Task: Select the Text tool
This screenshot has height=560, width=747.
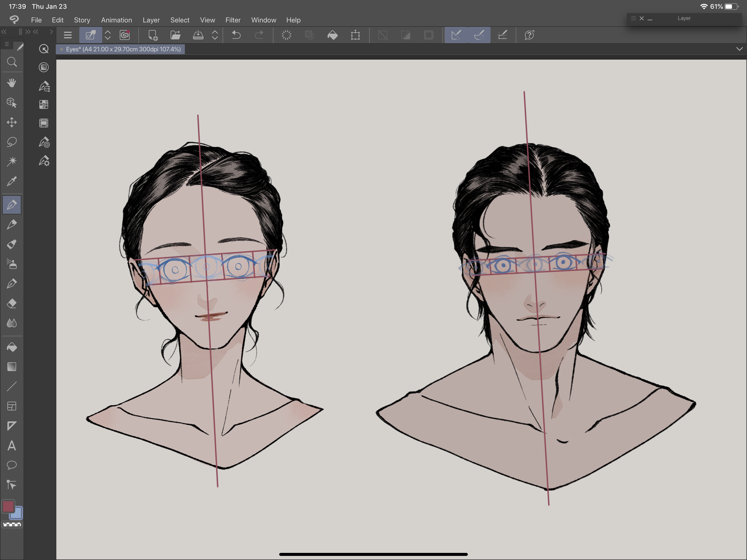Action: point(12,446)
